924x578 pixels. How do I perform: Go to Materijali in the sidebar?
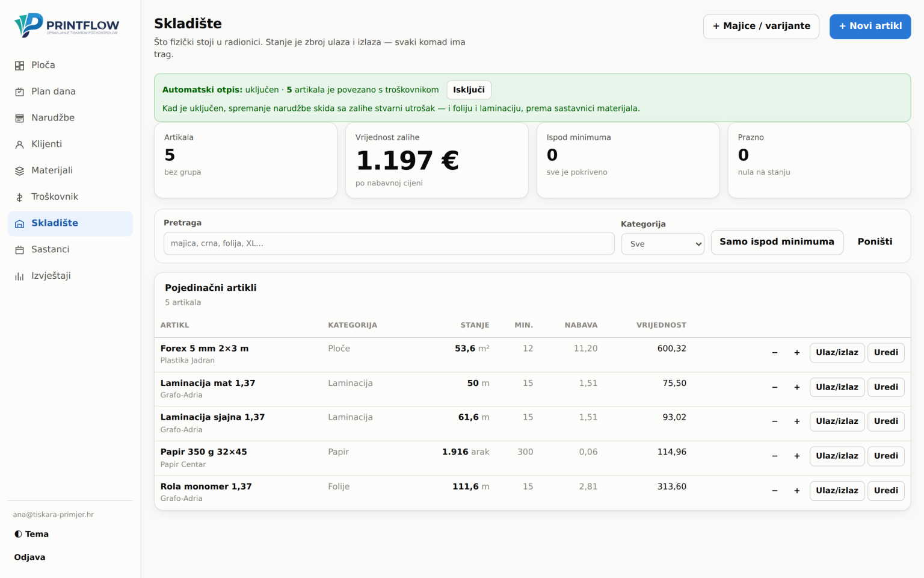70,170
